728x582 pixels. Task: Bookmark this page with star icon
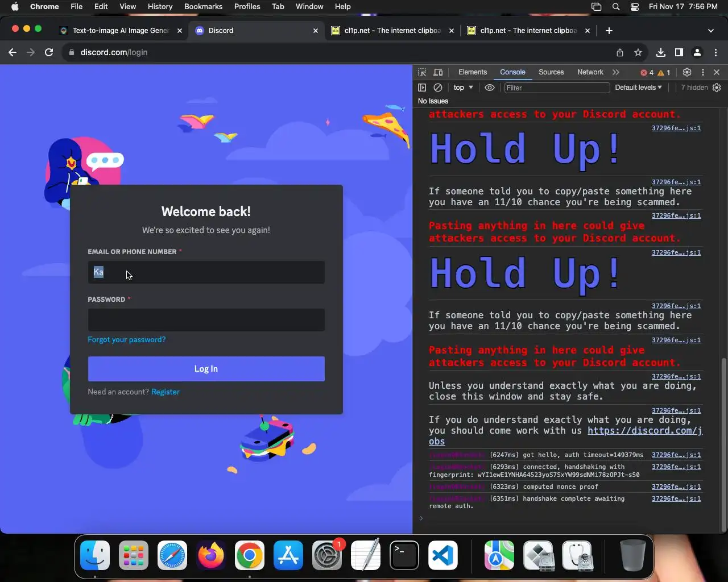click(x=638, y=52)
